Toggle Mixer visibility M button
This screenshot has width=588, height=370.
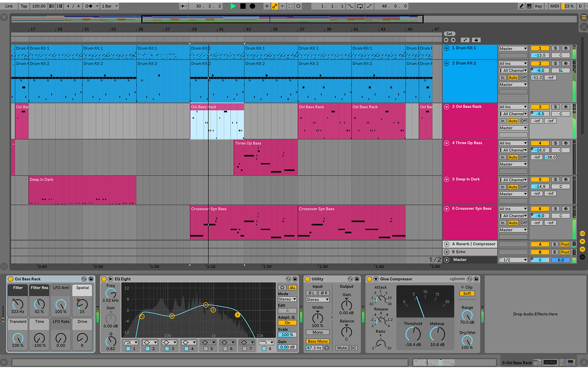coord(582,249)
